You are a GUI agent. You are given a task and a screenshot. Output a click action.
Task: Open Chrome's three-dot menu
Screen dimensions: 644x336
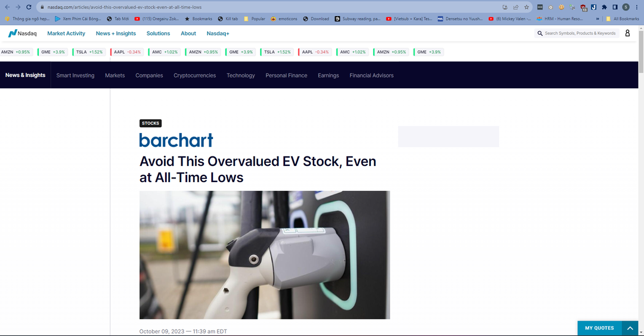click(636, 7)
